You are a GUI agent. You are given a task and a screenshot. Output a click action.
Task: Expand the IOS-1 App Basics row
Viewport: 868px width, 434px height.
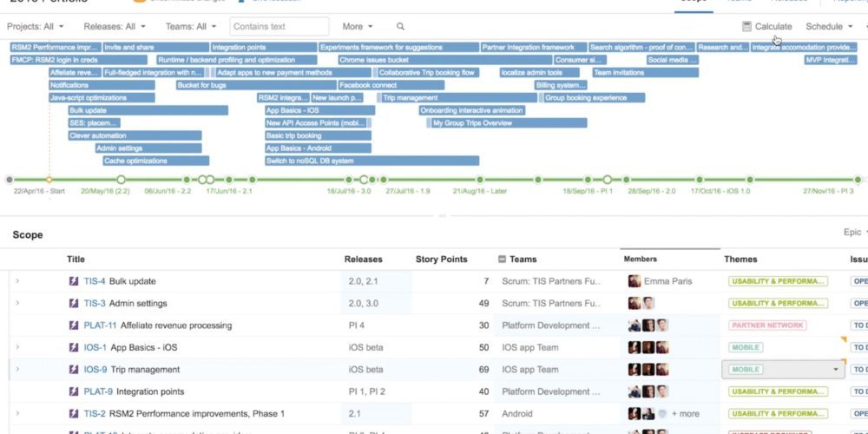coord(17,347)
